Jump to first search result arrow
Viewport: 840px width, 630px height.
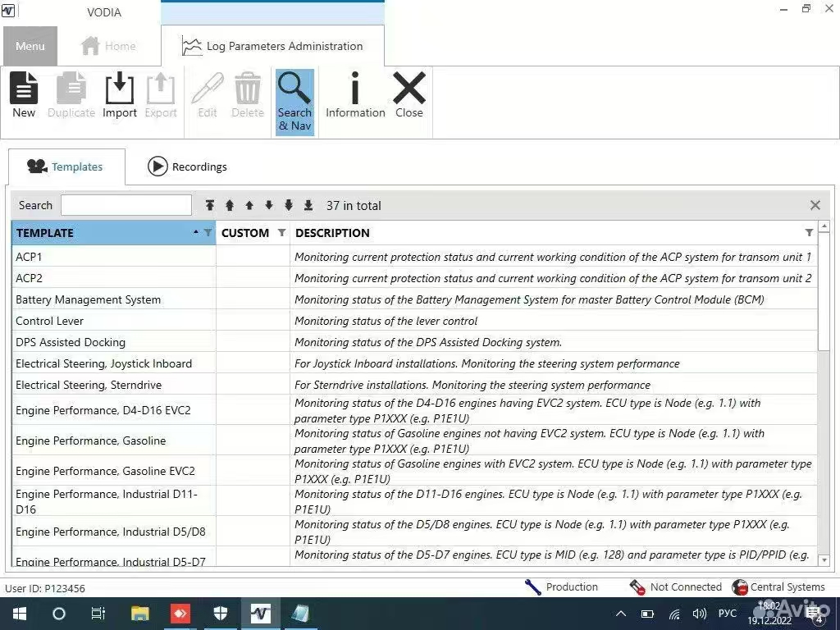(210, 205)
